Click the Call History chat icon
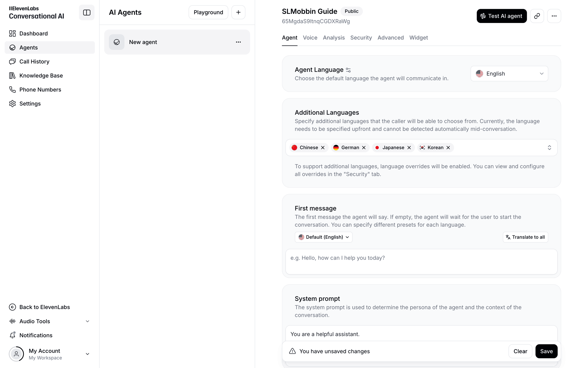The image size is (588, 368). point(13,62)
